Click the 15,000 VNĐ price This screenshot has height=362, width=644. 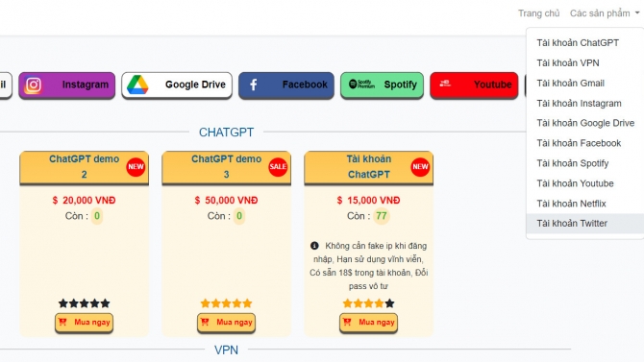click(369, 201)
